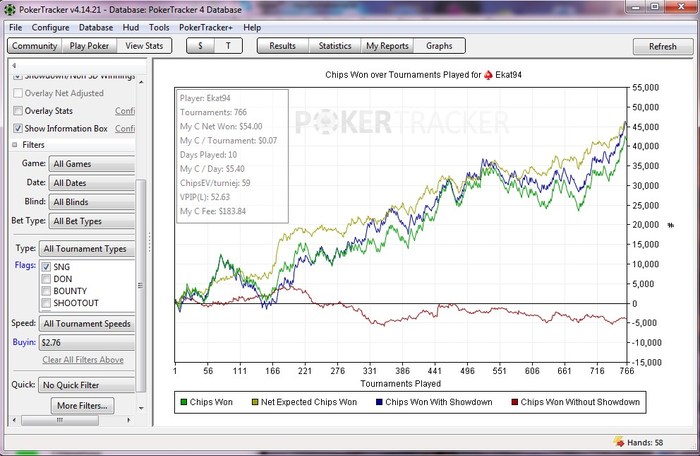This screenshot has width=700, height=456.
Task: Switch to the Play Poker tab
Action: tap(89, 46)
